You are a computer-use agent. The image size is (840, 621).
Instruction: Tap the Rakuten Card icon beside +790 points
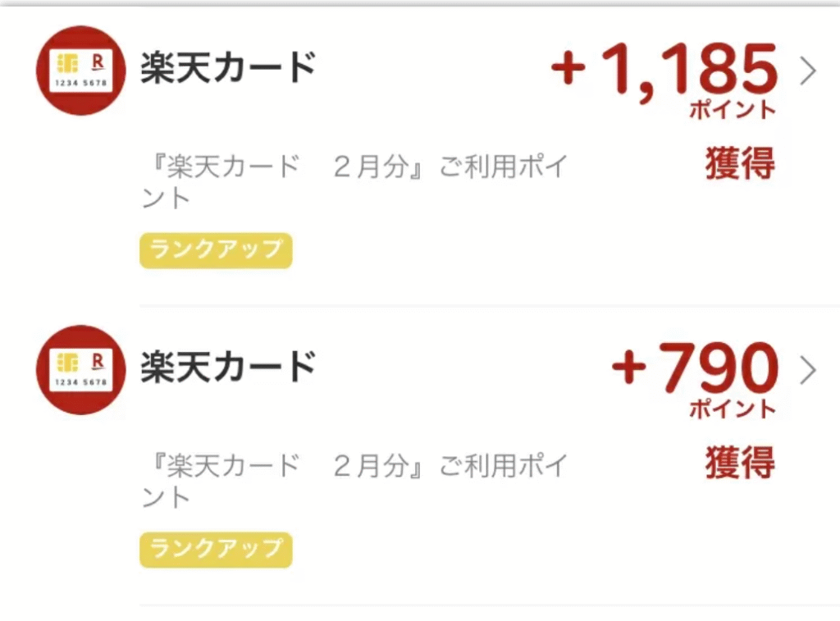[x=81, y=370]
